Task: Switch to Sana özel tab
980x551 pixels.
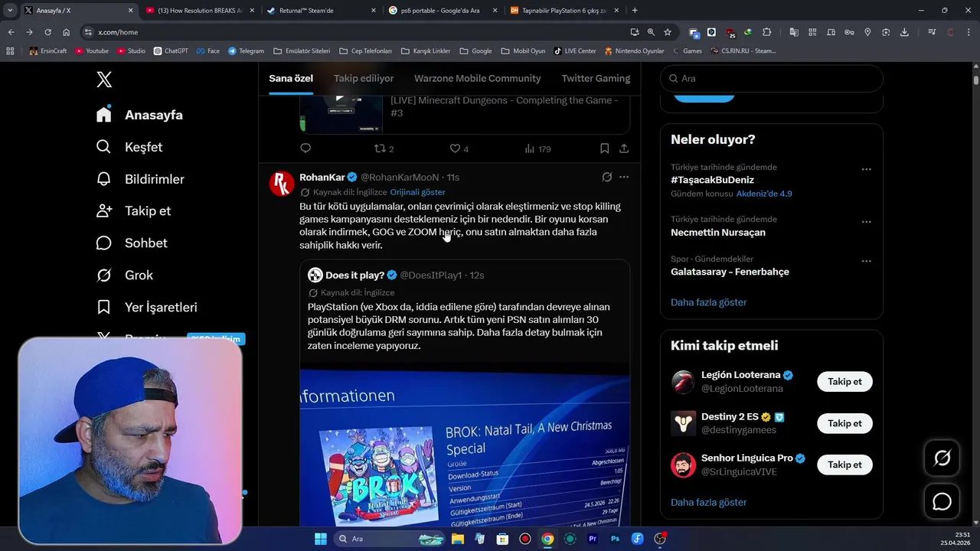Action: [x=291, y=78]
